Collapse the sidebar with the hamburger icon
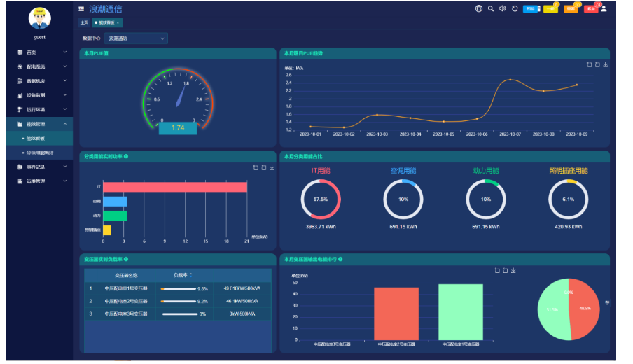 click(81, 9)
